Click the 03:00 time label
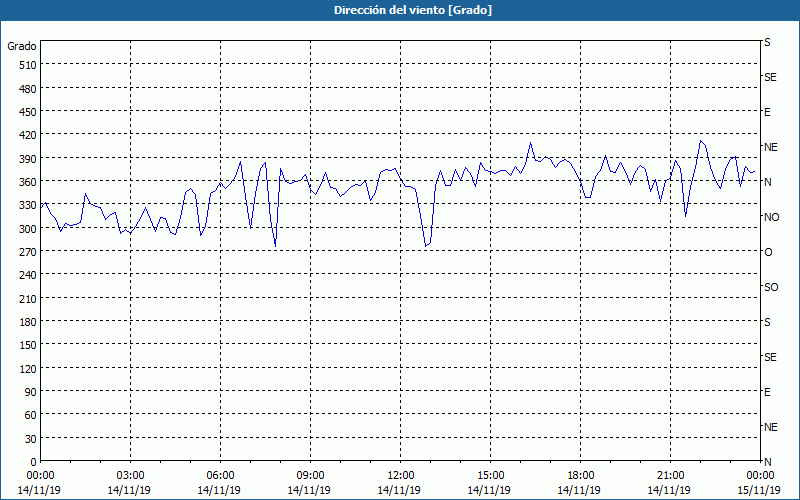Screen dimensions: 800x500 tap(131, 476)
